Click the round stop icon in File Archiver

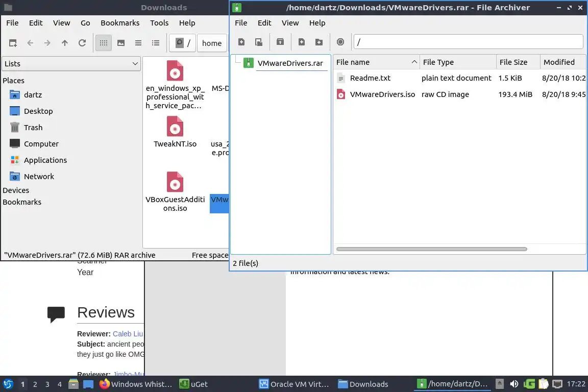click(x=340, y=42)
